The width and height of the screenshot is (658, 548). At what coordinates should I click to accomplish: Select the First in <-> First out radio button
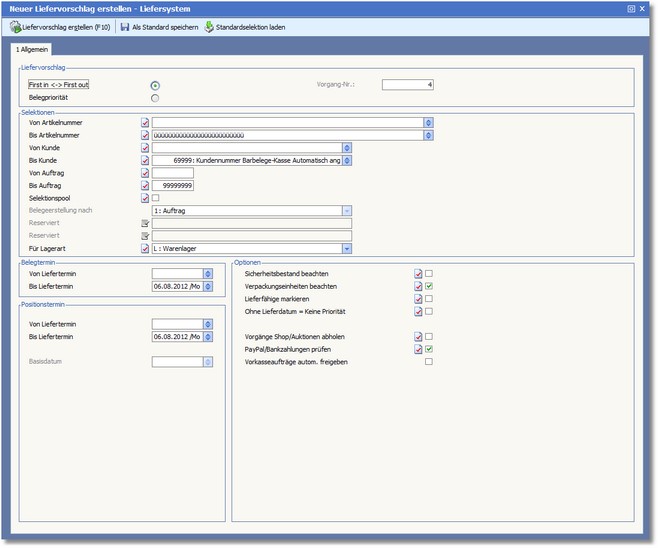[155, 85]
